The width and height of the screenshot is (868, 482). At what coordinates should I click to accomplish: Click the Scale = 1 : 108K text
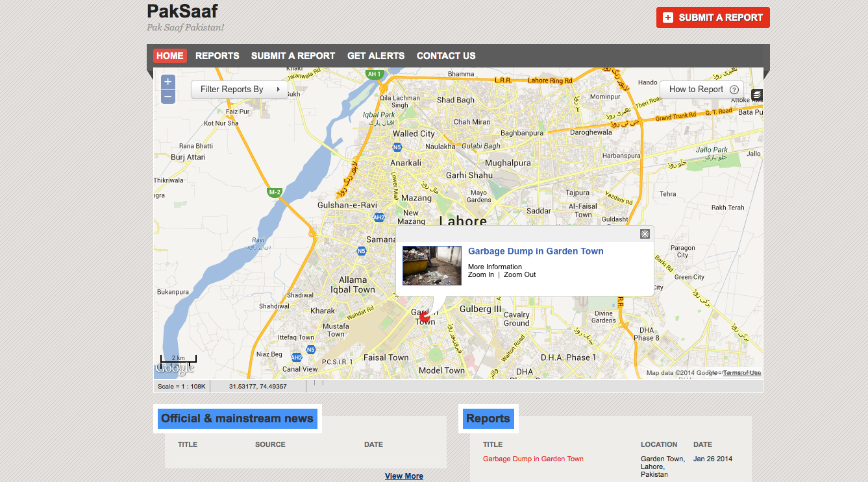[182, 387]
